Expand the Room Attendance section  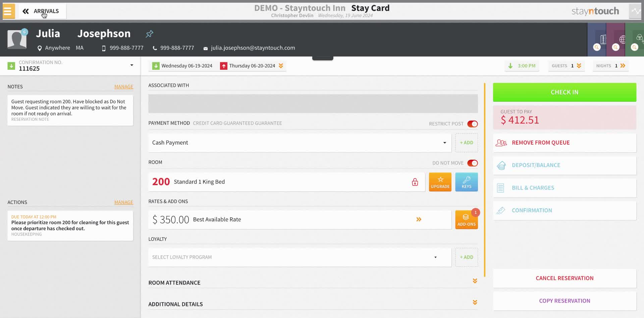475,281
